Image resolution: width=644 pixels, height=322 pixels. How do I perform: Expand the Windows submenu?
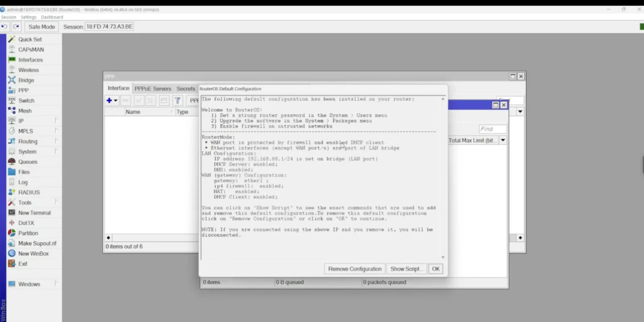tap(56, 284)
